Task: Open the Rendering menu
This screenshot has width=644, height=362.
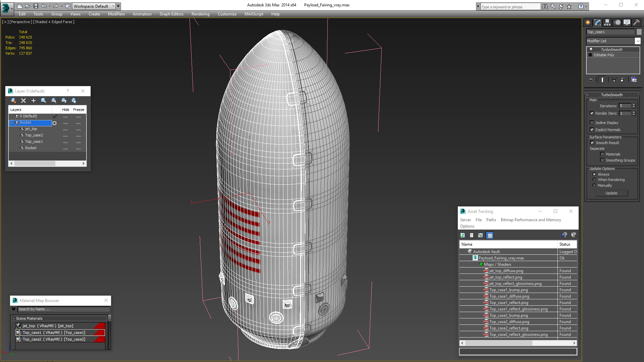Action: tap(201, 14)
